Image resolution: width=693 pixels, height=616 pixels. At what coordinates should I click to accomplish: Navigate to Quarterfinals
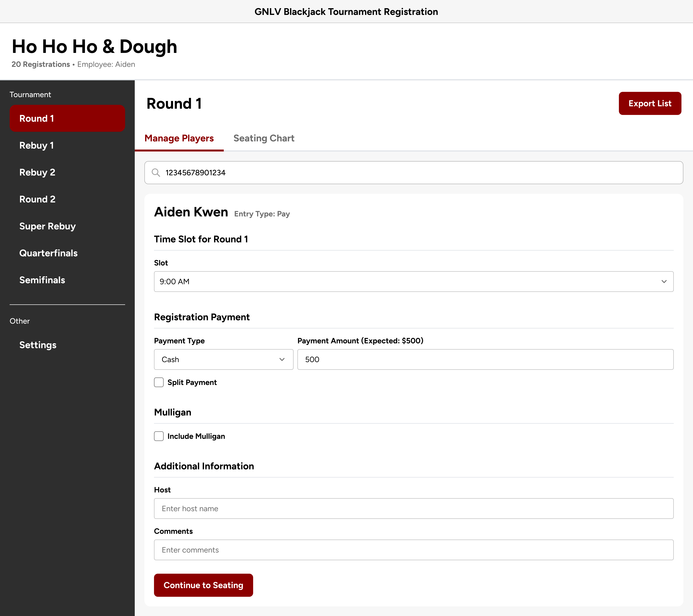48,253
